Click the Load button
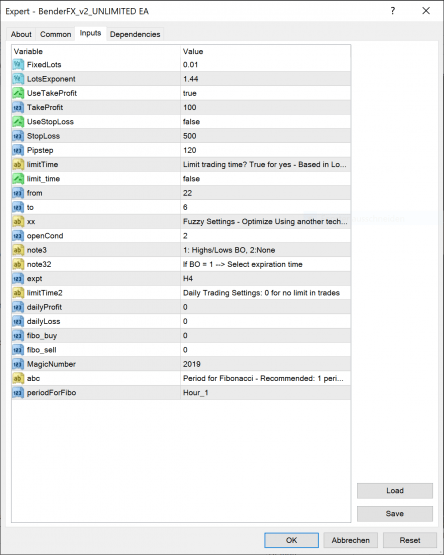This screenshot has width=444, height=555. tap(395, 491)
